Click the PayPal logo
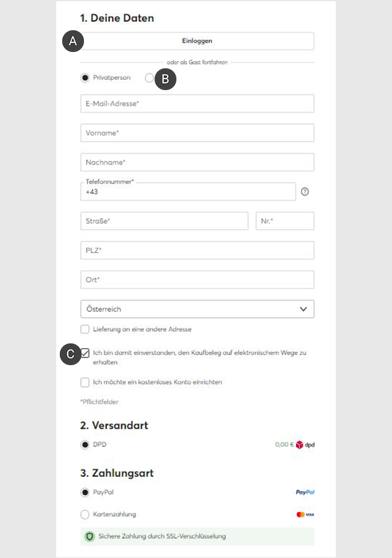Screen dimensions: 392x558 pos(305,492)
